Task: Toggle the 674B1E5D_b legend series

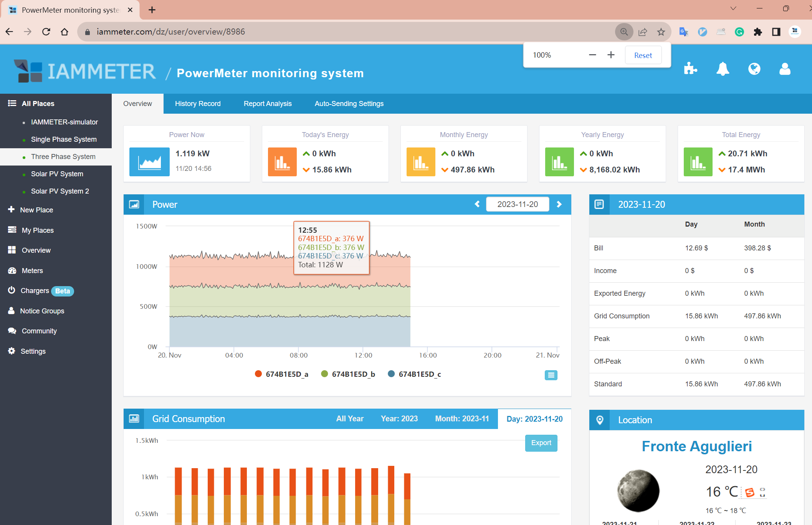Action: pos(348,374)
